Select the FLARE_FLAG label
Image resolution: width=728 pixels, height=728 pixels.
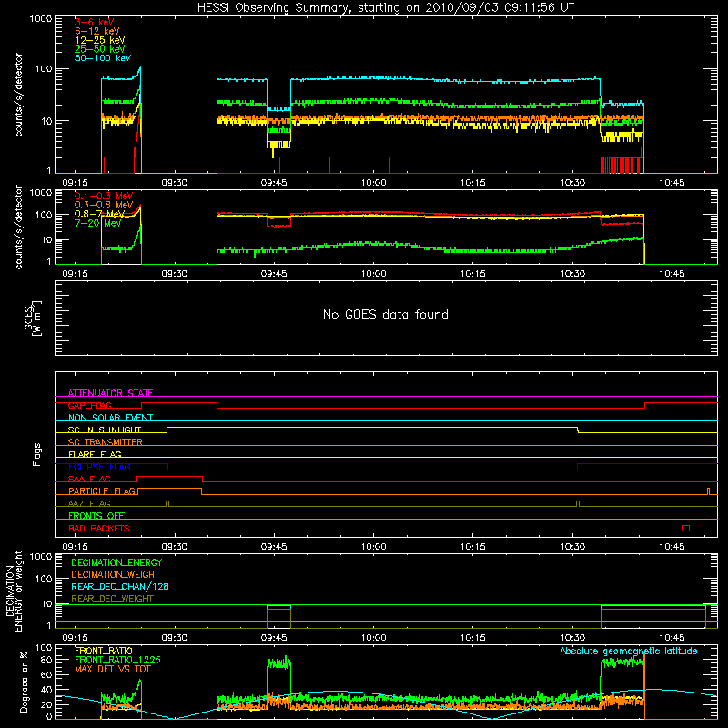coord(95,454)
